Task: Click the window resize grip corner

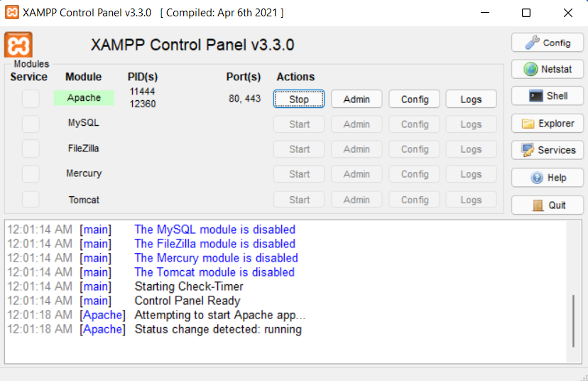Action: 584,377
